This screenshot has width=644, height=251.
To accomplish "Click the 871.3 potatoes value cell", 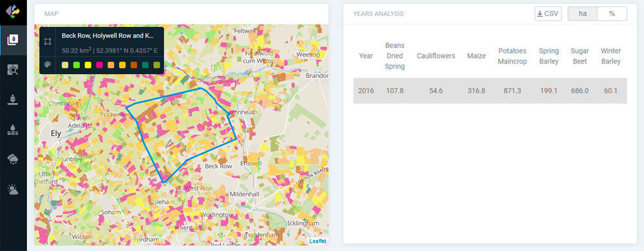I will pyautogui.click(x=513, y=91).
